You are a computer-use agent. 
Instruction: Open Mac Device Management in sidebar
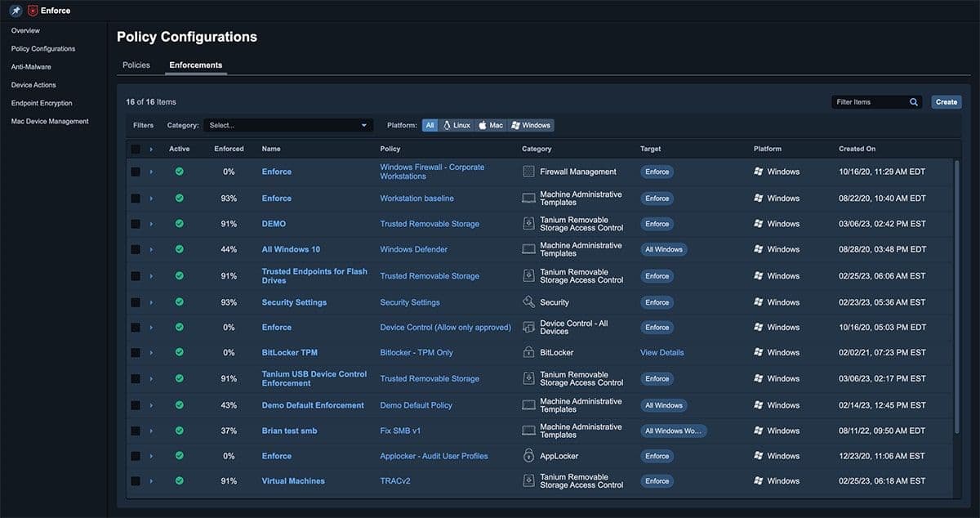click(x=50, y=121)
